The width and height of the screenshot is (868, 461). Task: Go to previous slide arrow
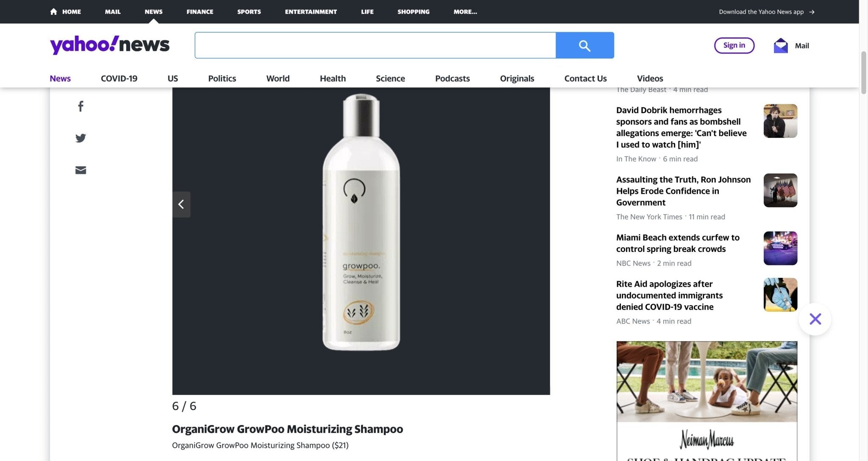181,204
